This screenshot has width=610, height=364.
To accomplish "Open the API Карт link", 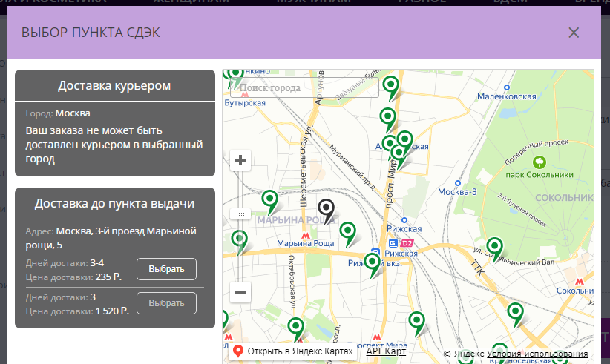I will [386, 351].
